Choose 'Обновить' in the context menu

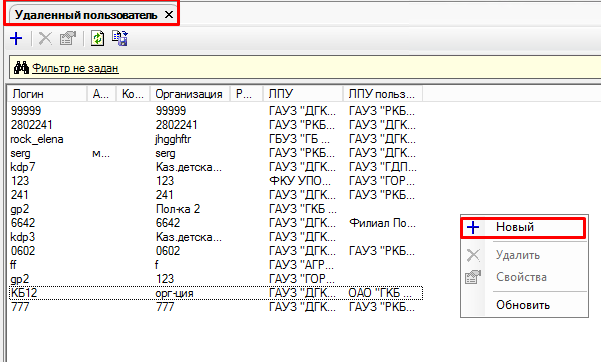pos(524,305)
